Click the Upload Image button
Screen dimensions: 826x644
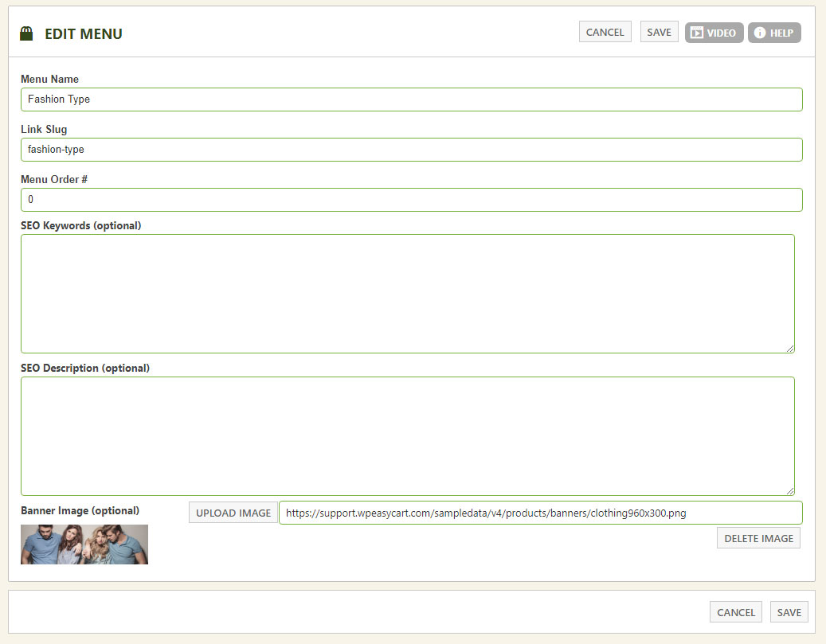[x=233, y=513]
